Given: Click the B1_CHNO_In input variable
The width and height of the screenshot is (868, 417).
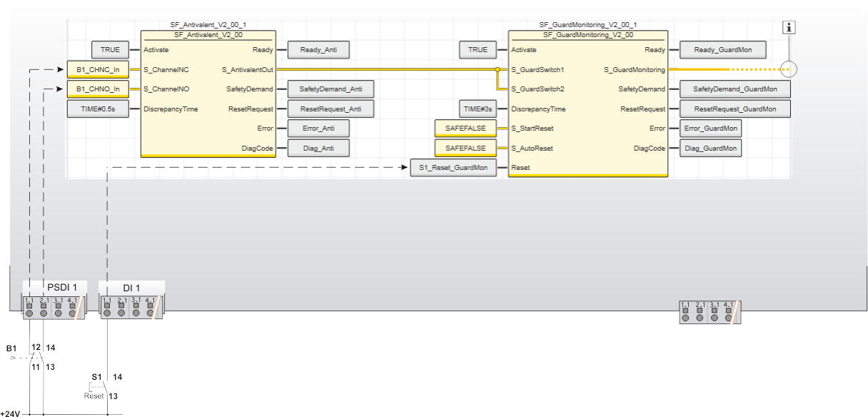Looking at the screenshot, I should 98,89.
